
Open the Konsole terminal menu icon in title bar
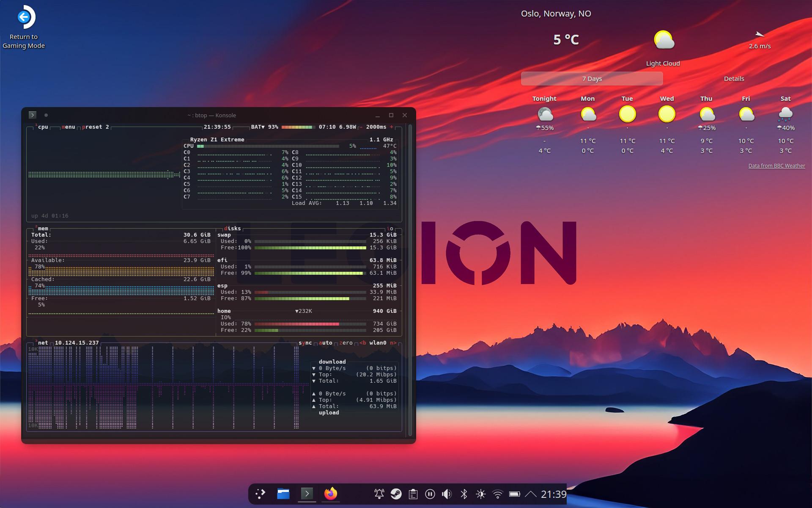33,115
